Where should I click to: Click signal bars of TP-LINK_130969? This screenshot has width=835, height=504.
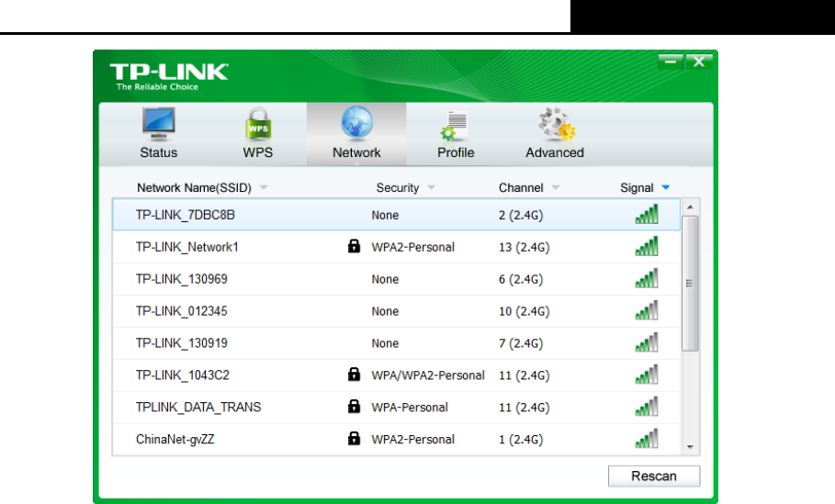647,278
